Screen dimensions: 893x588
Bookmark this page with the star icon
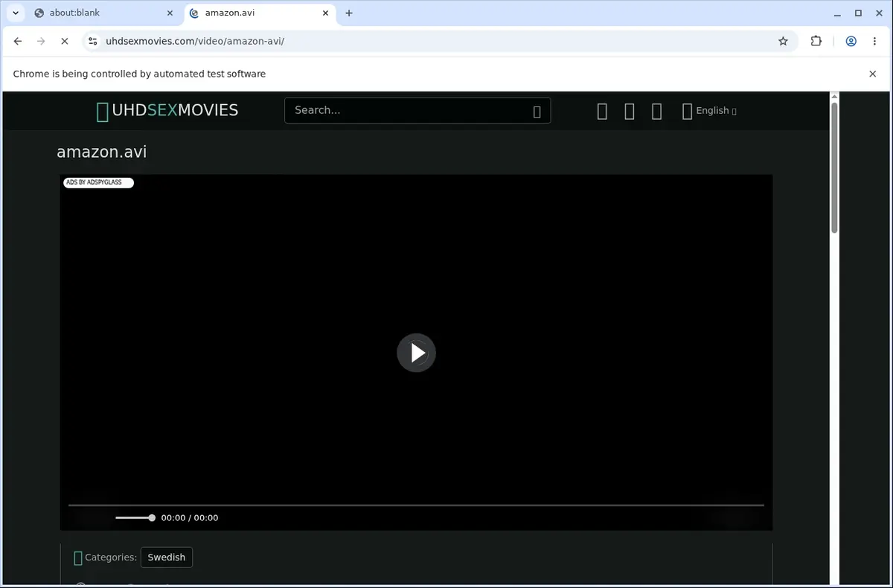click(x=783, y=41)
